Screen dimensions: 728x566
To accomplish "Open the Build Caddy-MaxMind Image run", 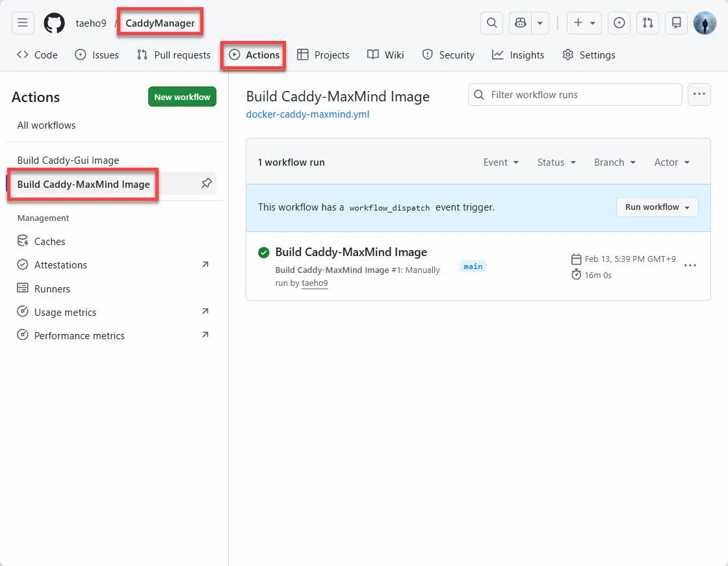I will pos(351,252).
